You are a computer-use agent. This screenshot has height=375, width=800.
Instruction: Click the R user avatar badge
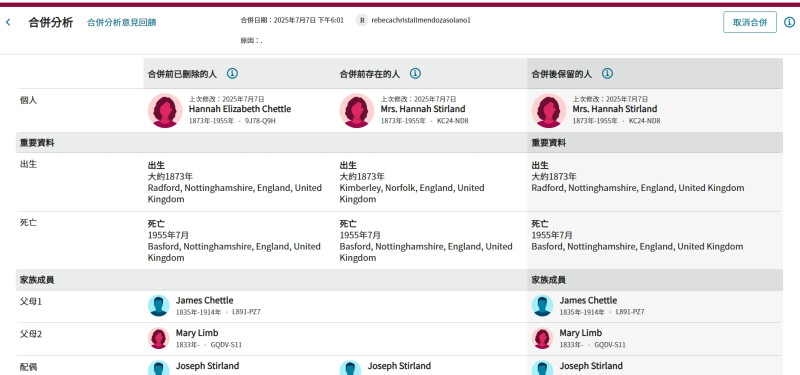tap(362, 20)
